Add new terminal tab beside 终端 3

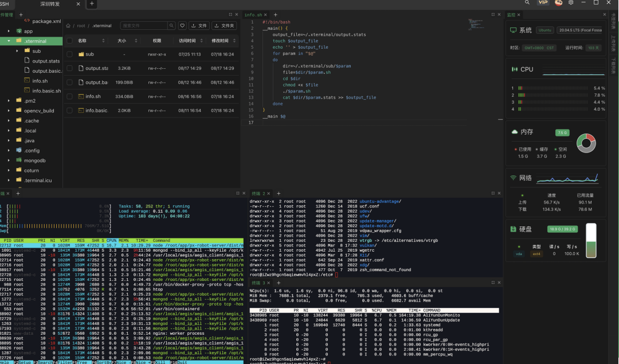click(x=279, y=283)
